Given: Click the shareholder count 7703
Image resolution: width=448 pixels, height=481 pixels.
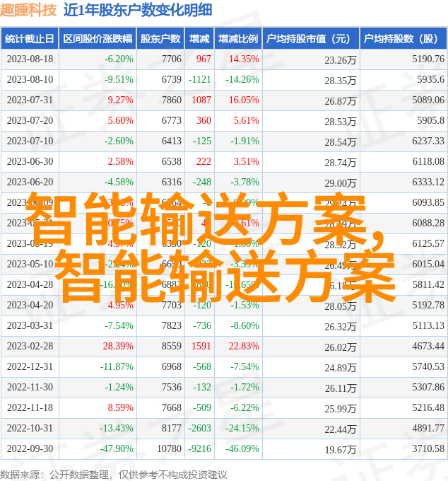Looking at the screenshot, I should pos(172,306).
